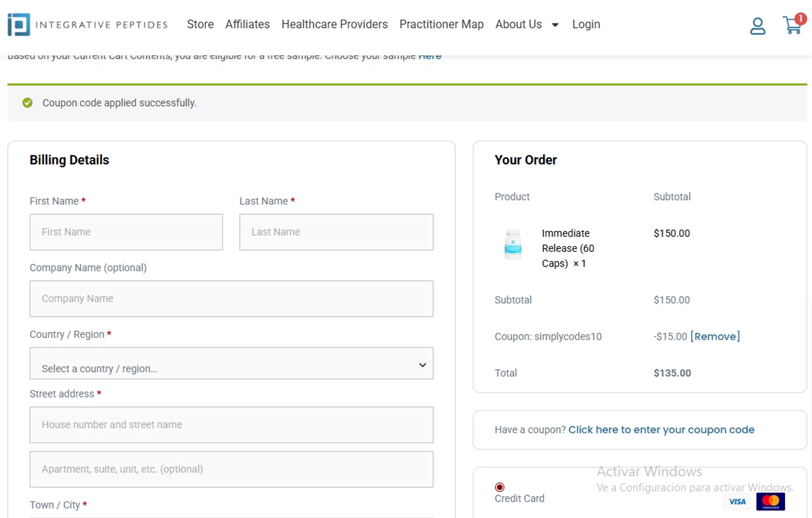Viewport: 812px width, 518px height.
Task: Click Login in the top navigation
Action: click(586, 24)
